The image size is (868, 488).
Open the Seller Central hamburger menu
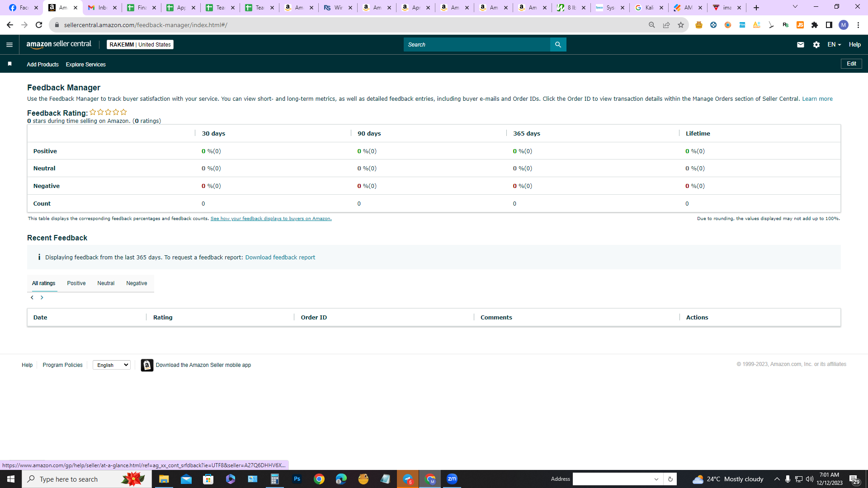coord(9,45)
